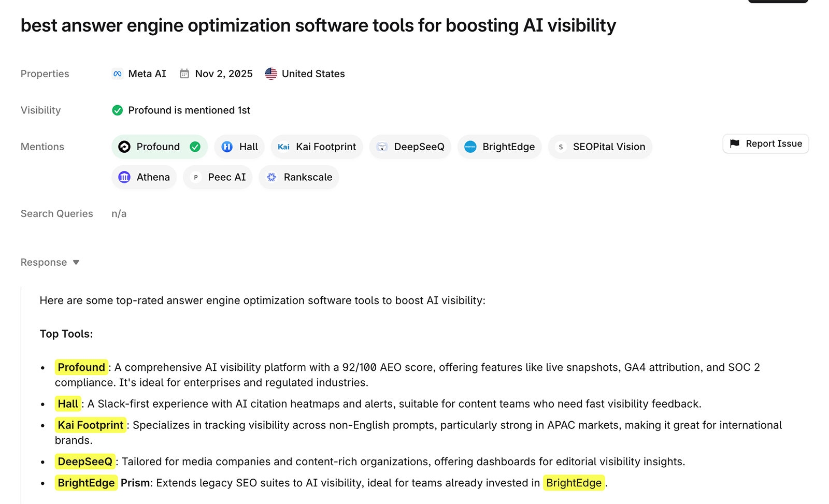Click highlighted Profound in the response list
Image resolution: width=829 pixels, height=504 pixels.
point(81,367)
